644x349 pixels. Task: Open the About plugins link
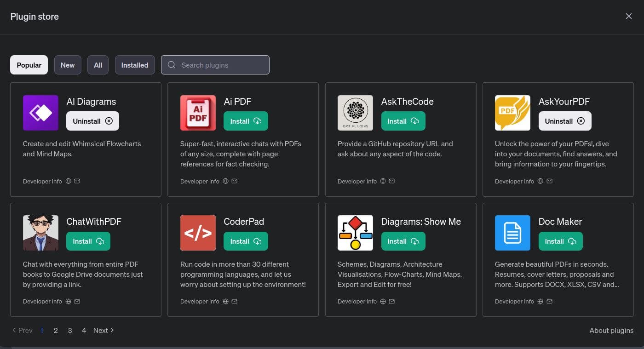point(611,330)
